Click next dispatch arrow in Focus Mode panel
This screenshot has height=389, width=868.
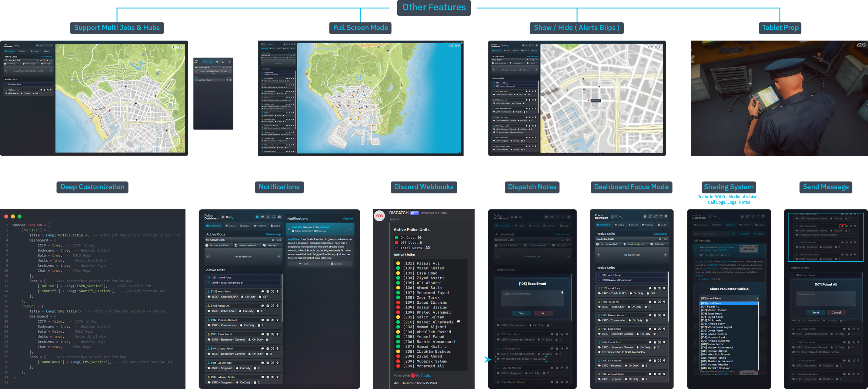(665, 255)
